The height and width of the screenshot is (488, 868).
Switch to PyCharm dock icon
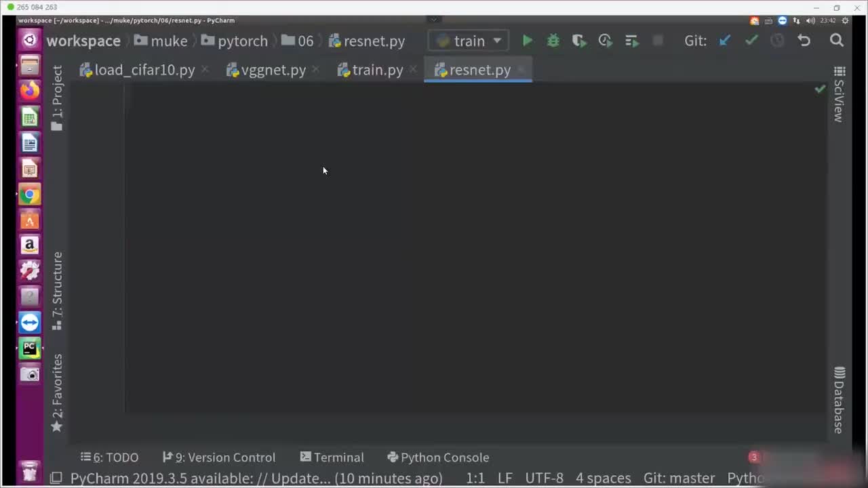click(30, 348)
